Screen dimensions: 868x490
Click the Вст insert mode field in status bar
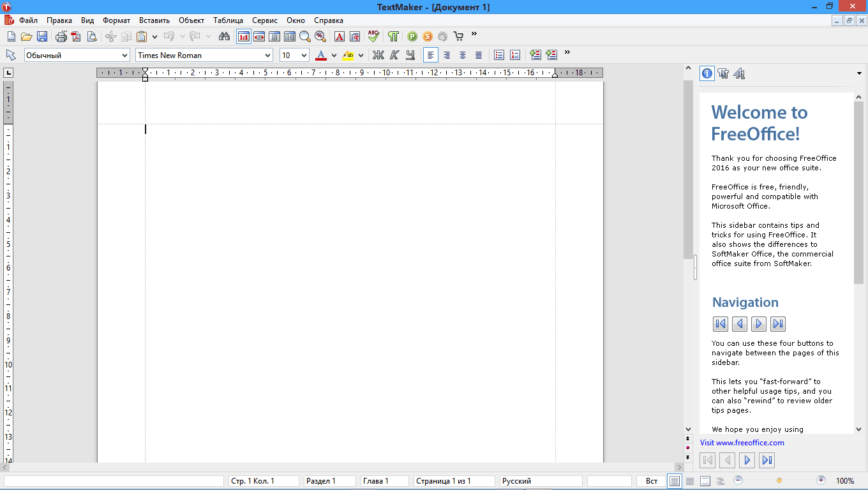coord(651,481)
